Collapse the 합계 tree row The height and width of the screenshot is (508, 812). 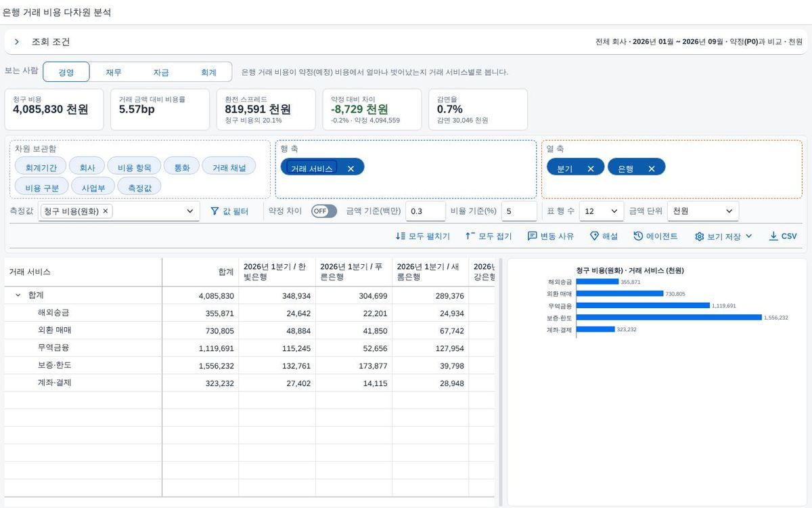pyautogui.click(x=18, y=295)
